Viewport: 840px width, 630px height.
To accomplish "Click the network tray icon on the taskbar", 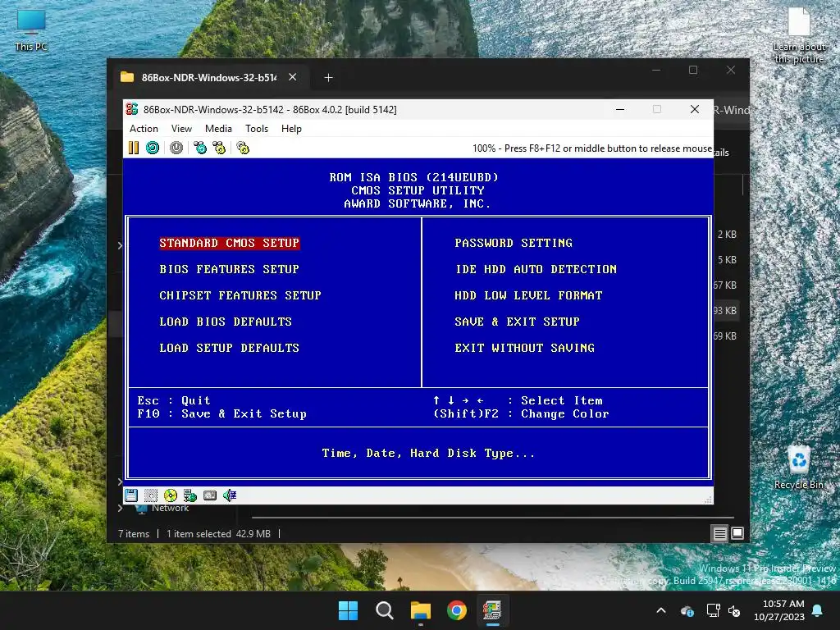I will (713, 610).
